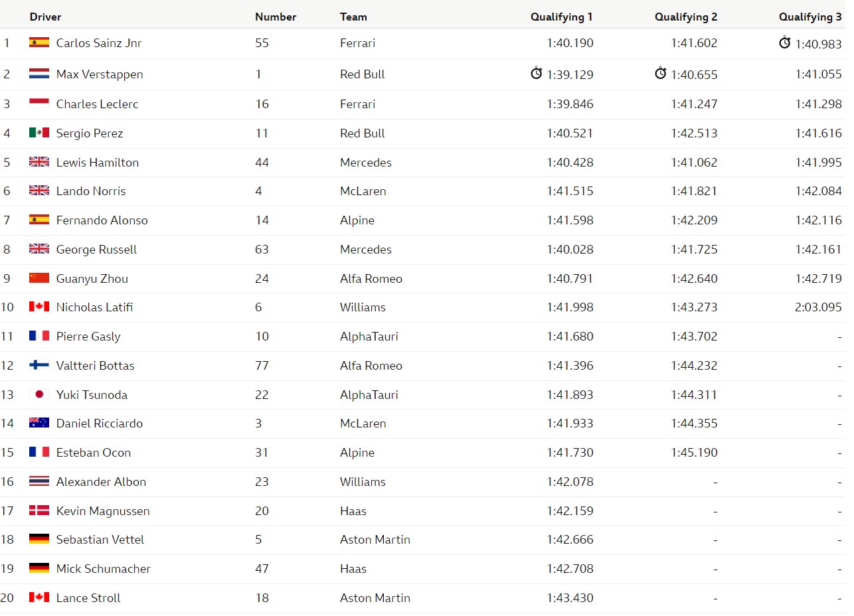Click the stopwatch icon next to Verstappen's Qualifying 2 time
The width and height of the screenshot is (854, 616).
pos(661,73)
